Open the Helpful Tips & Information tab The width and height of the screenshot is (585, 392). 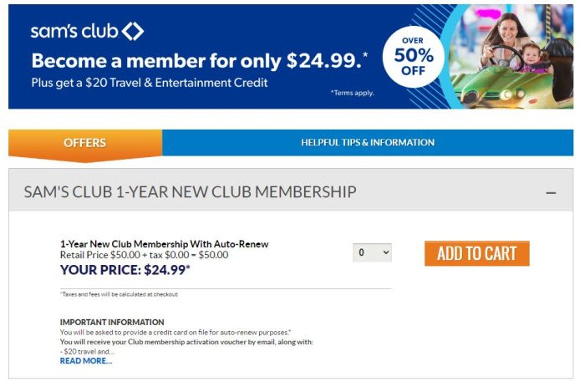coord(368,143)
